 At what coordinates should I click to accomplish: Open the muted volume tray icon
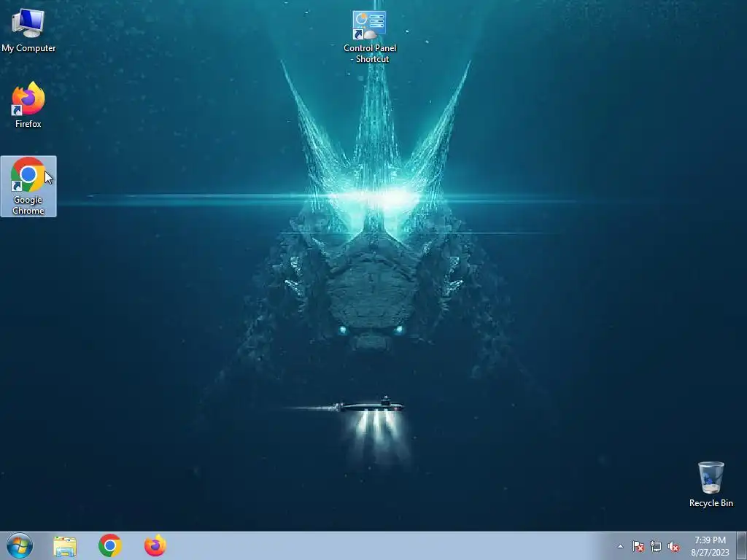tap(673, 546)
